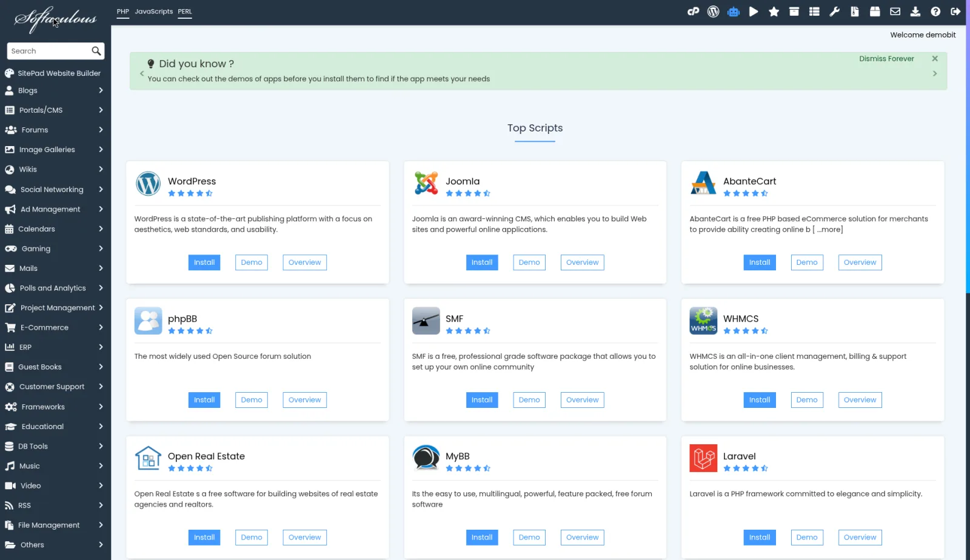Open the envelope email settings icon

[x=895, y=12]
